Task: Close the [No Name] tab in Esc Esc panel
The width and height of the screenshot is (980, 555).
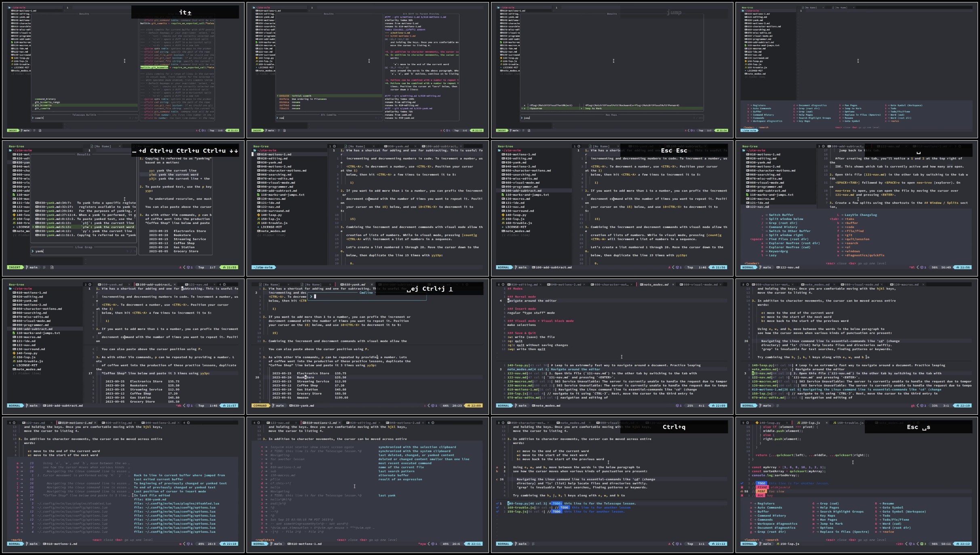Action: coord(618,146)
